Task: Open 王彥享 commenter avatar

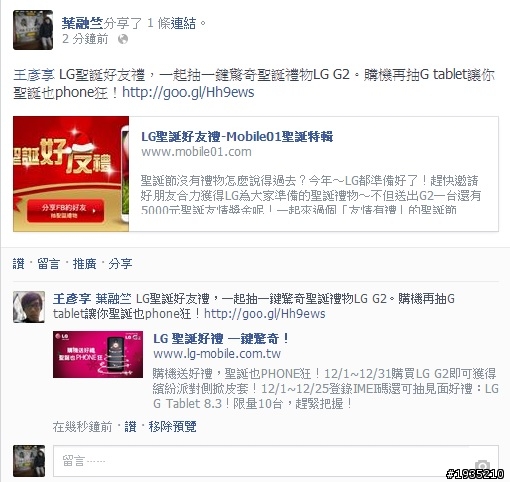Action: [x=29, y=307]
